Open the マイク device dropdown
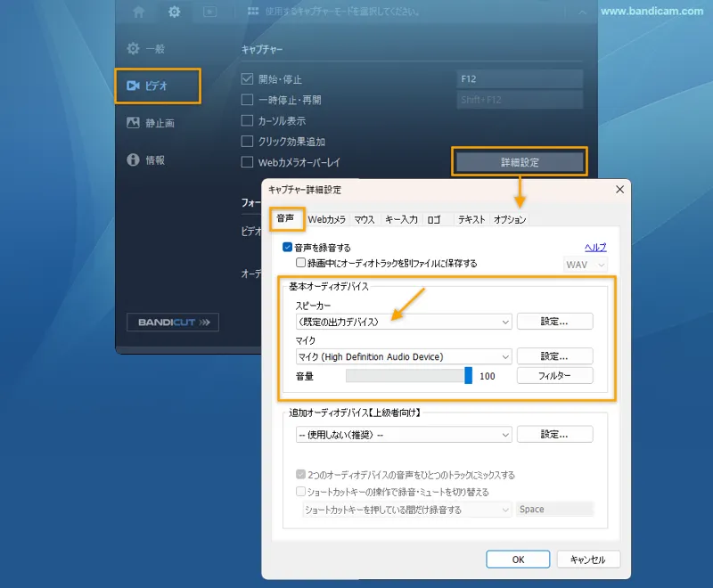 (x=404, y=356)
